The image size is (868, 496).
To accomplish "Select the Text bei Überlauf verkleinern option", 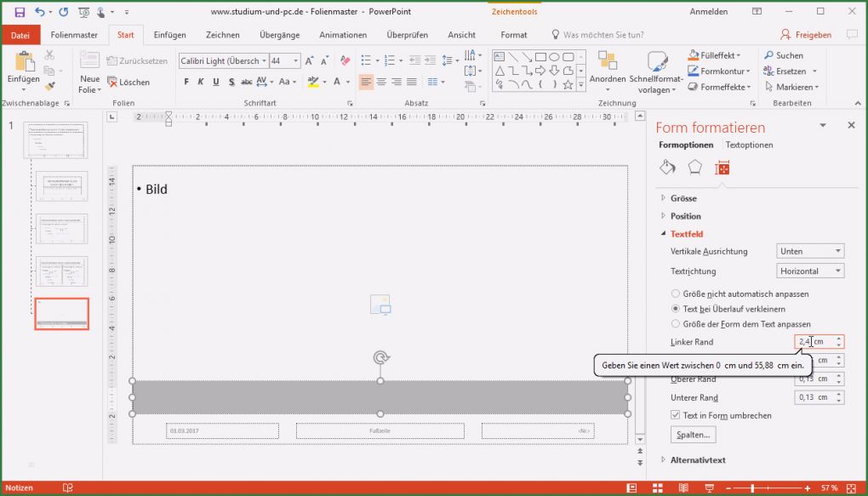I will pyautogui.click(x=675, y=309).
